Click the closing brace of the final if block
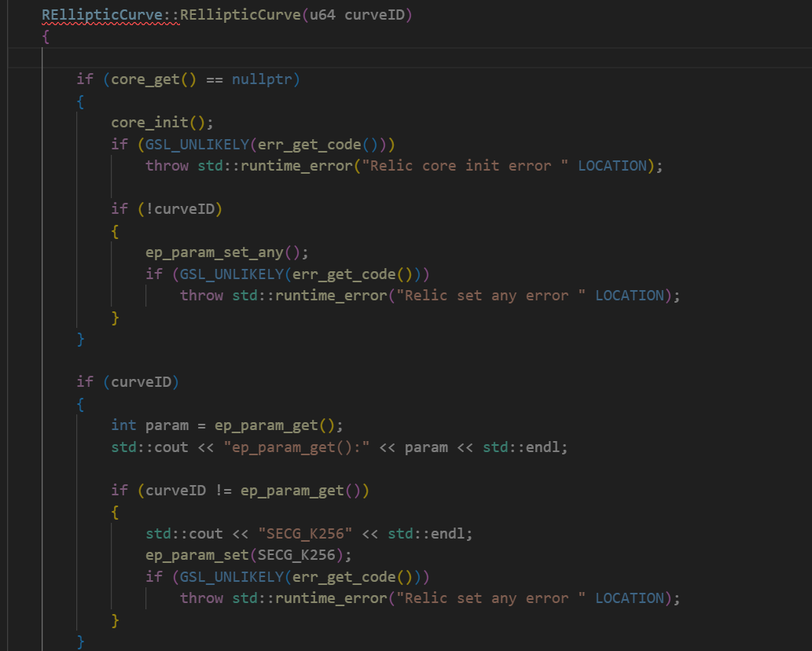 (x=79, y=642)
